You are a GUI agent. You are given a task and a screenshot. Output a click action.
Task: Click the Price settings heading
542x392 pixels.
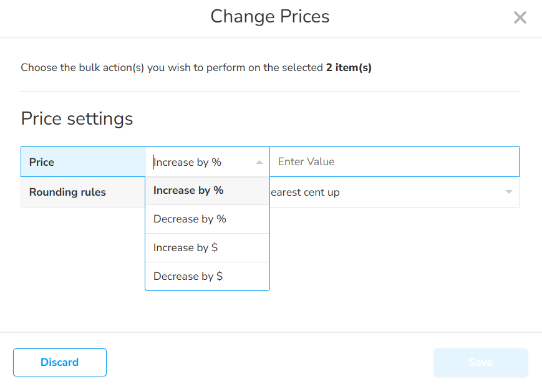coord(77,118)
